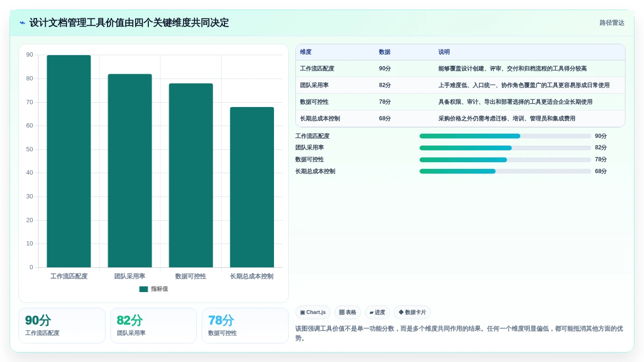
Task: Click the 指标值 legend label
Action: (159, 289)
